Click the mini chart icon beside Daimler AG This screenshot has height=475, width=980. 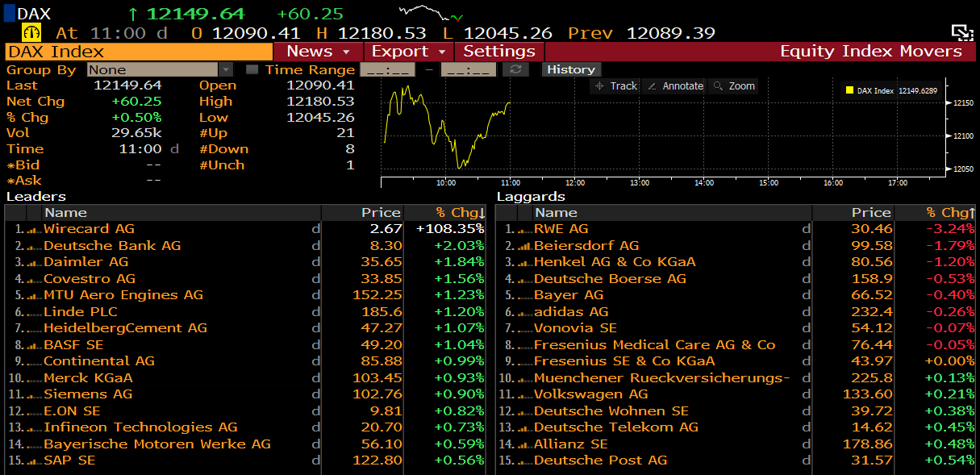click(x=34, y=262)
